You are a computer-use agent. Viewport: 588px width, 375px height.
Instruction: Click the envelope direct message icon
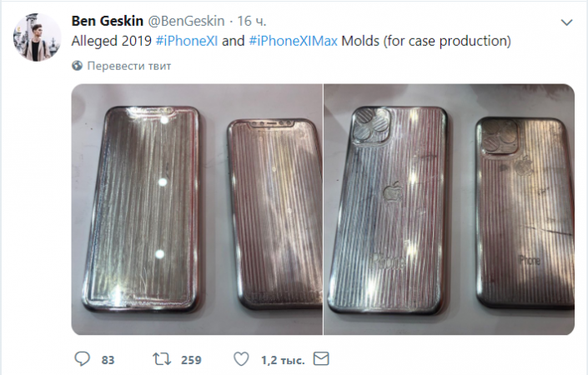tap(319, 359)
